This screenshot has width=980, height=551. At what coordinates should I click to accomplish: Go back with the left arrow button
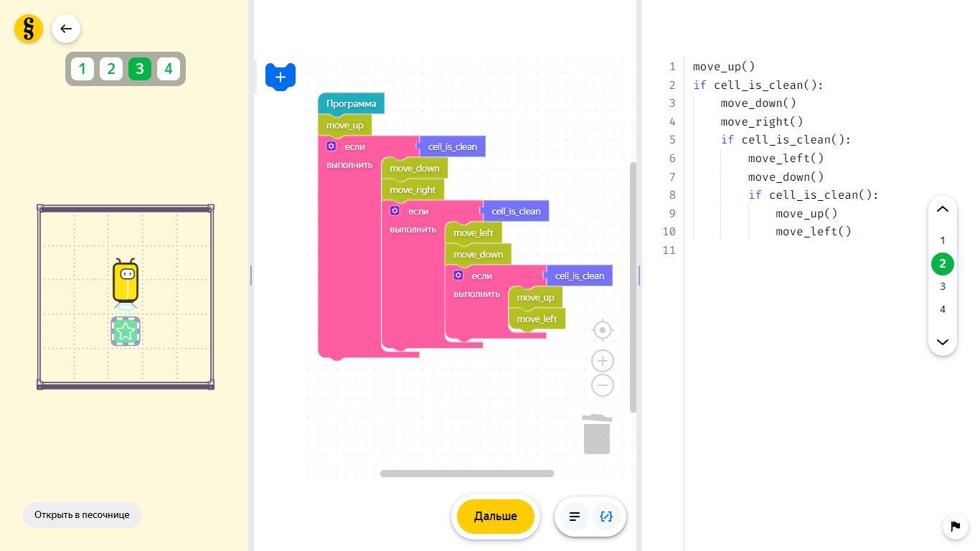point(66,29)
